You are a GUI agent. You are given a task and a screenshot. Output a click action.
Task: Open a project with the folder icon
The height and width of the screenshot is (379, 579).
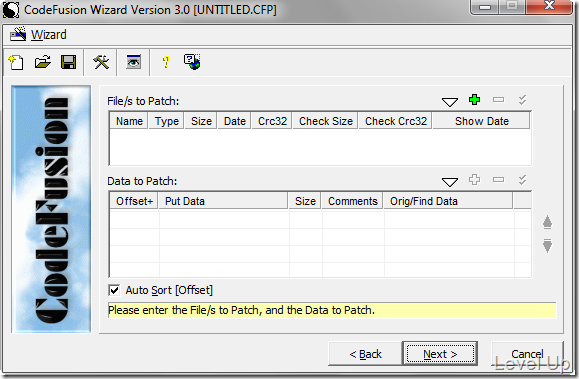[43, 62]
